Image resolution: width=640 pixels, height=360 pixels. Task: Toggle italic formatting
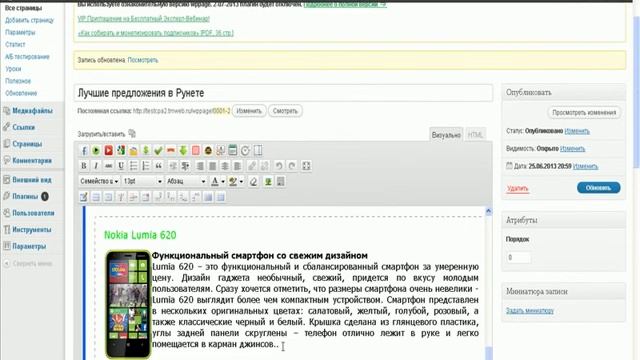point(96,166)
